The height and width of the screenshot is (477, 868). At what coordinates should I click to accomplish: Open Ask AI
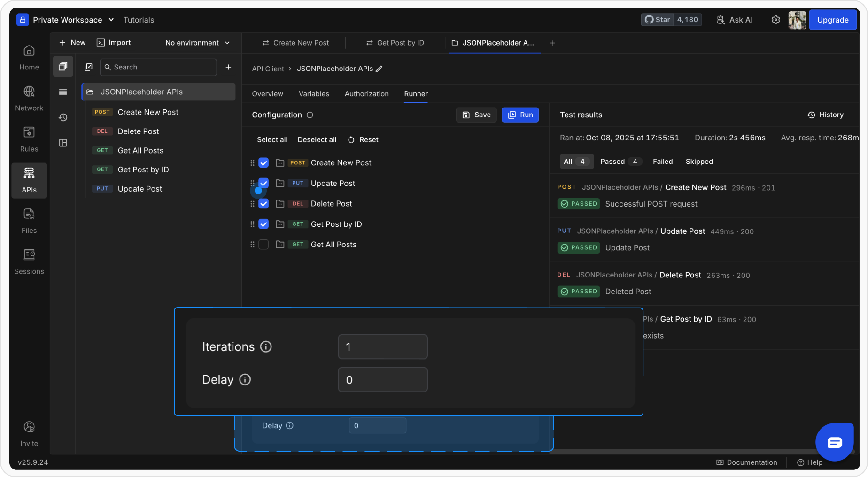tap(735, 20)
